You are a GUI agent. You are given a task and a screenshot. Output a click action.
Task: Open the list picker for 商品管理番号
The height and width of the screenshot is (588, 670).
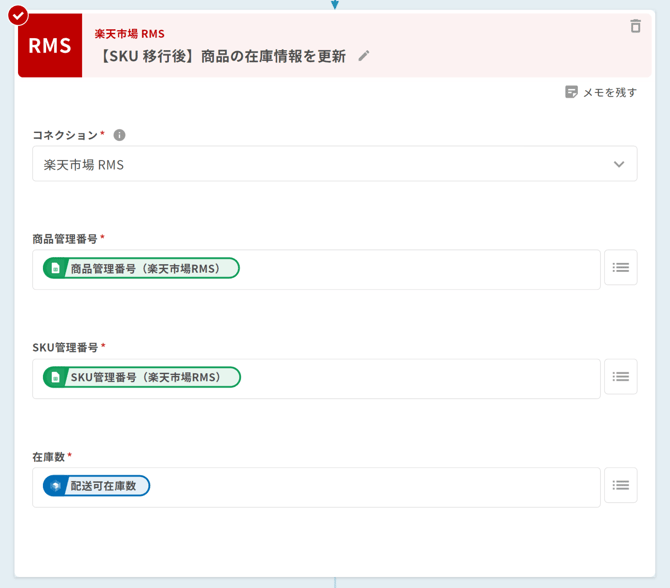tap(620, 268)
